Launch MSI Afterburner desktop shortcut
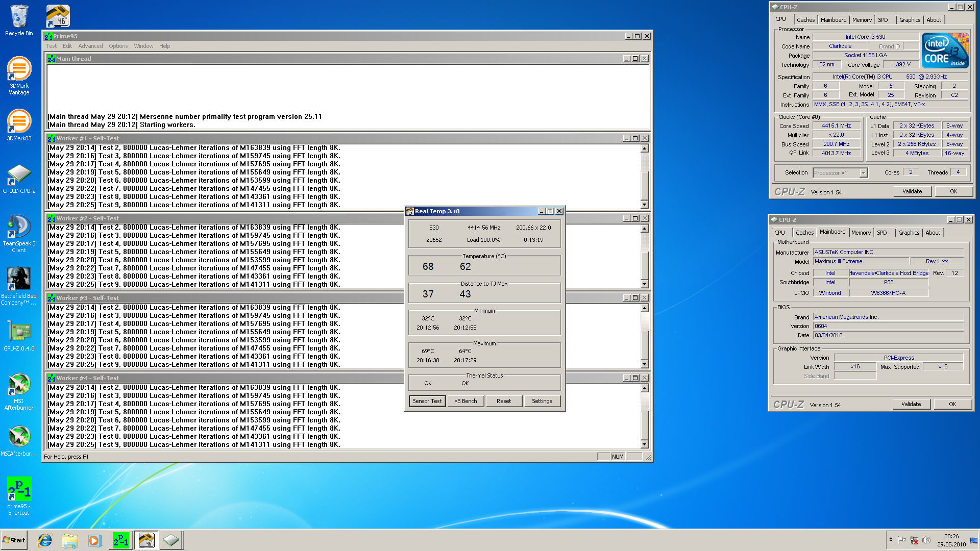 [19, 391]
